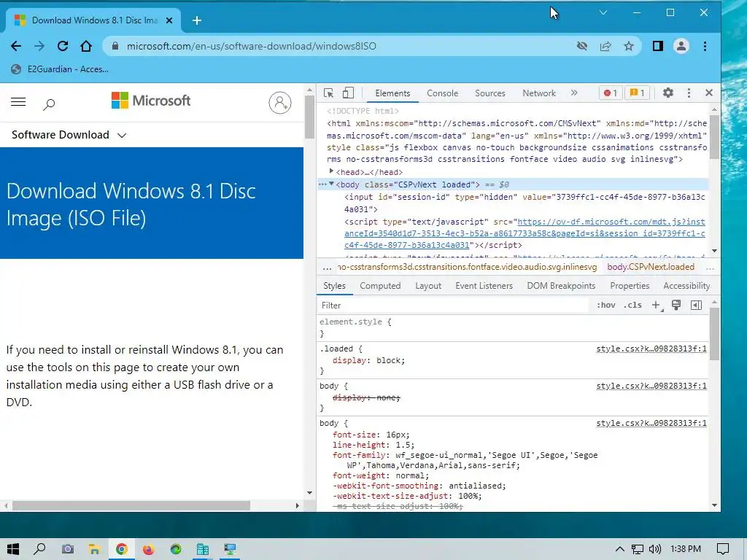Open DevTools customize three-dot menu
Viewport: 747px width, 560px height.
coord(689,93)
